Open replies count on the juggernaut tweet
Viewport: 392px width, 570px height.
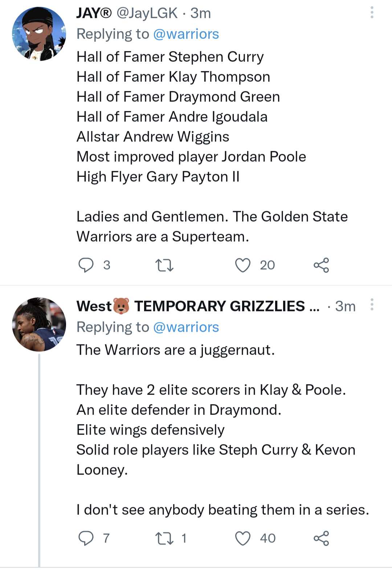click(x=106, y=538)
